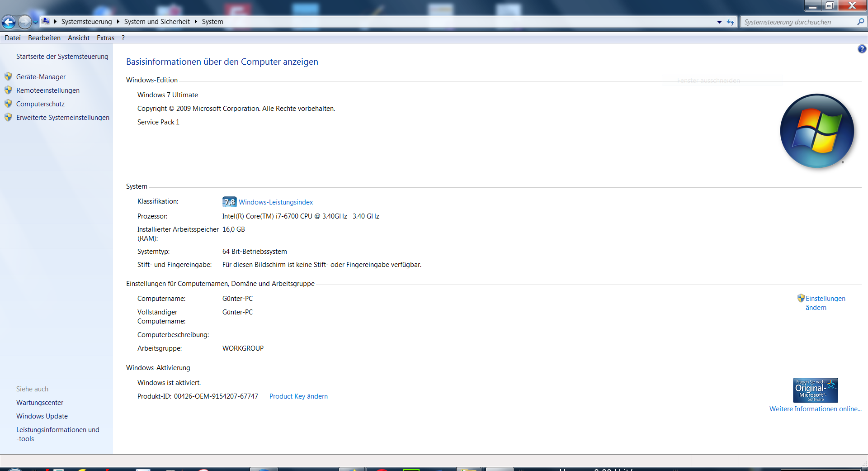Click the Windows ist aktiviert text
Viewport: 868px width, 471px height.
[x=169, y=383]
